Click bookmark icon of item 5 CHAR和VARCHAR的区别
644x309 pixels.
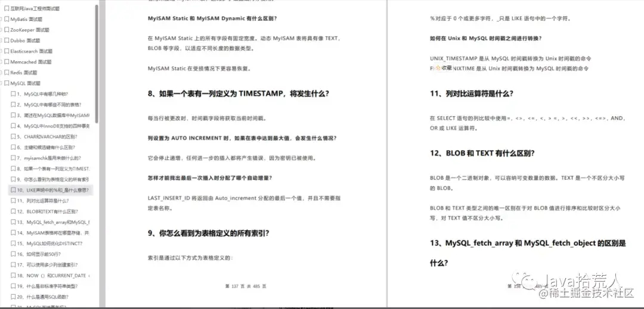point(13,136)
